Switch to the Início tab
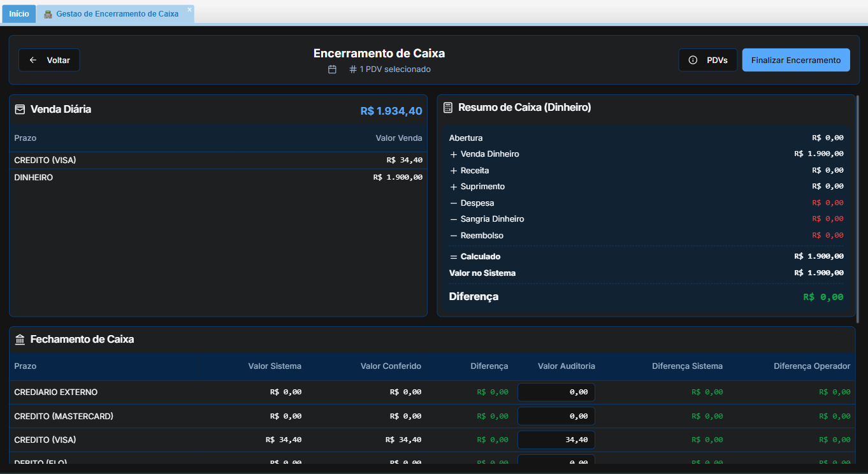The height and width of the screenshot is (474, 868). tap(19, 14)
